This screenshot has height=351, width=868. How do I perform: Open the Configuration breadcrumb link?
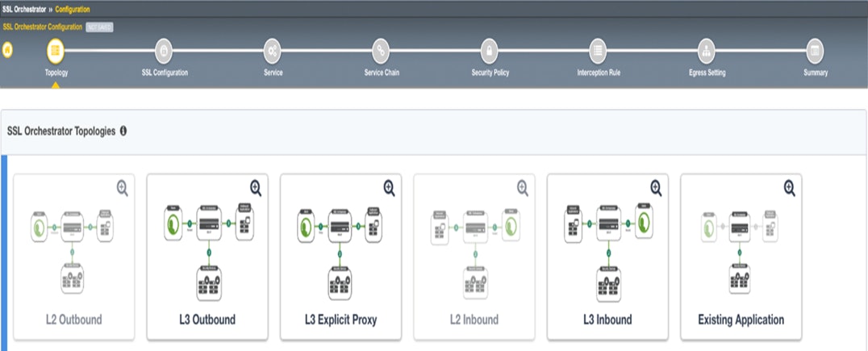click(x=73, y=9)
